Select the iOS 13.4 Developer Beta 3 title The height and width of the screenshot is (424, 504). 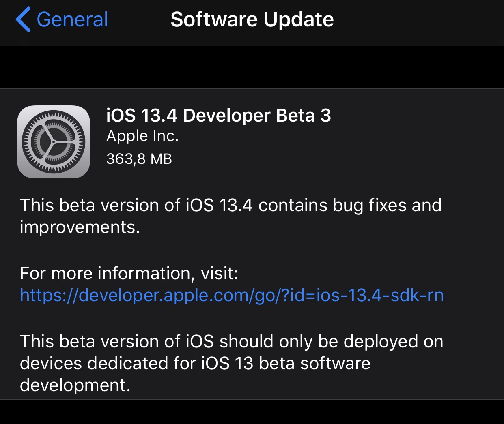[218, 116]
